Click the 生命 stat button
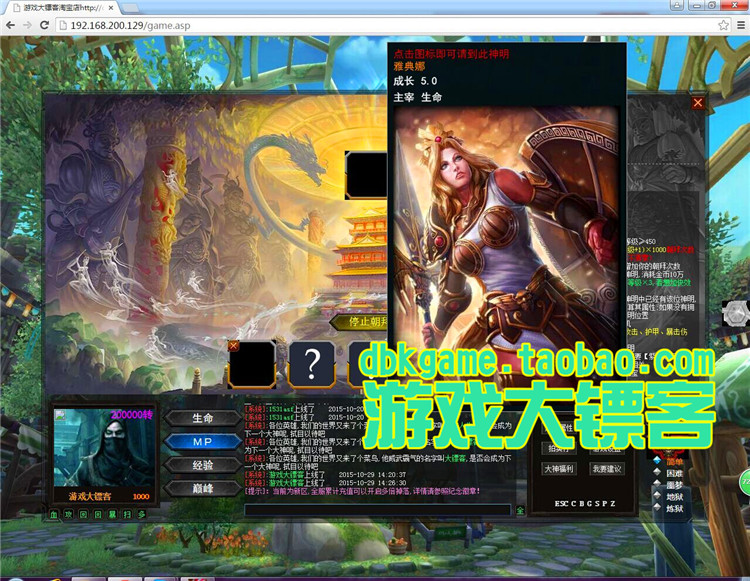This screenshot has height=581, width=750. tap(203, 418)
